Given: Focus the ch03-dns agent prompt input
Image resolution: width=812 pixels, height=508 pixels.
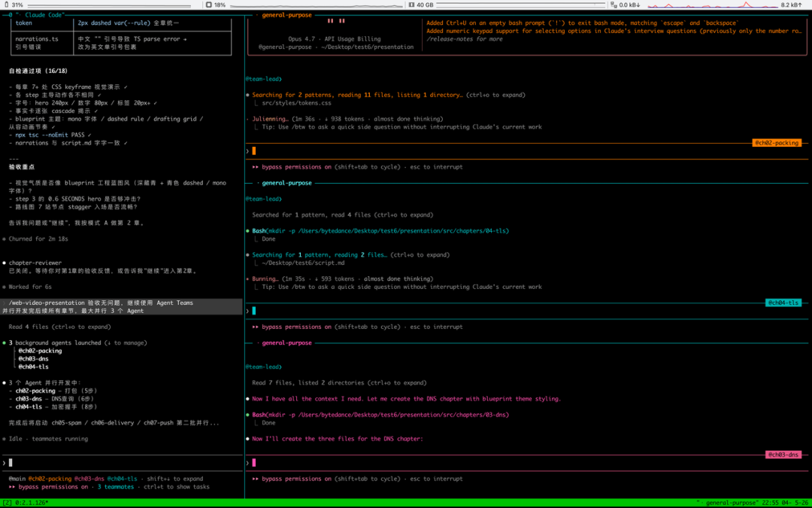Looking at the screenshot, I should click(x=526, y=463).
